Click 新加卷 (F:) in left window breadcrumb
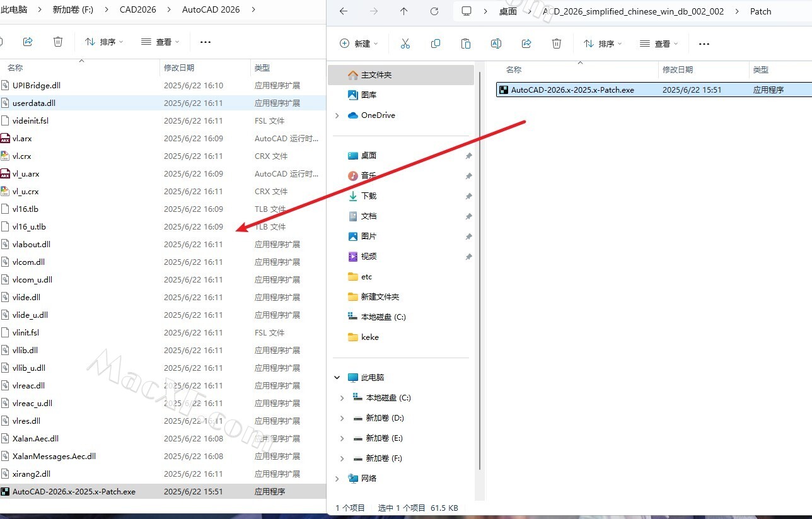The image size is (812, 519). click(73, 9)
